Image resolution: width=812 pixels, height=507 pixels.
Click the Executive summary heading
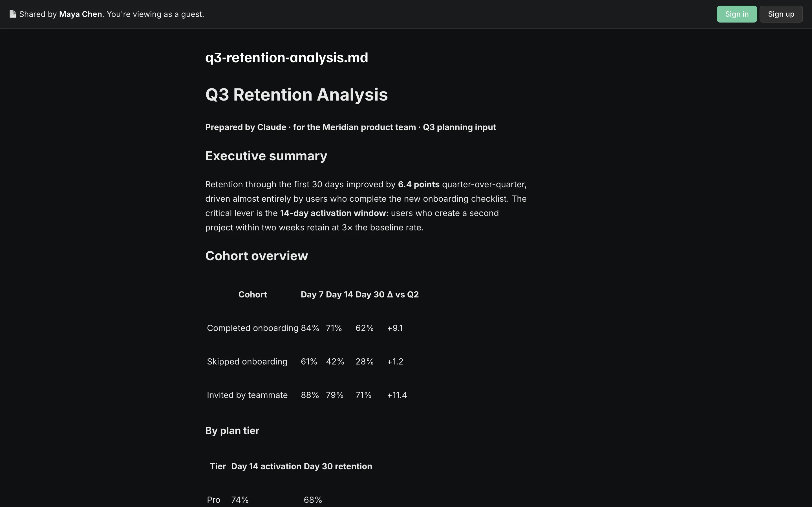pos(266,156)
